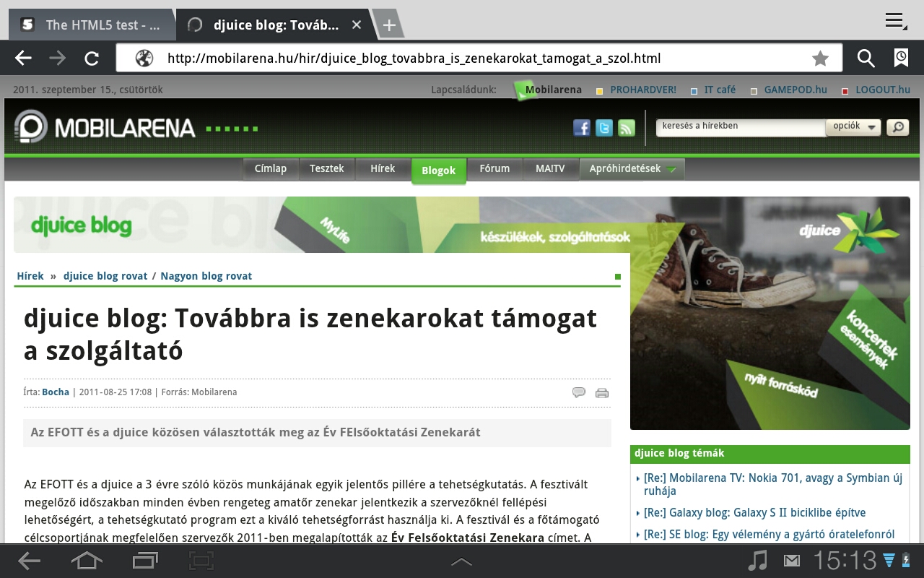Click the djuice blog banner logo
Screen dimensions: 924x578
coord(81,225)
